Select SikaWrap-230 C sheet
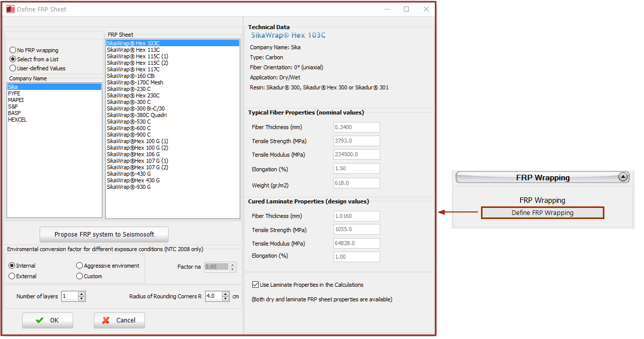This screenshot has height=339, width=644. point(173,89)
